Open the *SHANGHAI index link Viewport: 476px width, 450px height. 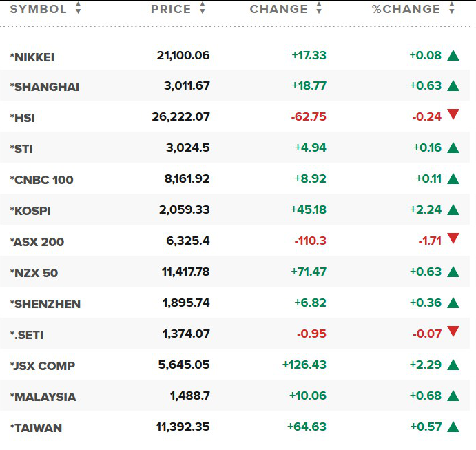click(x=45, y=87)
